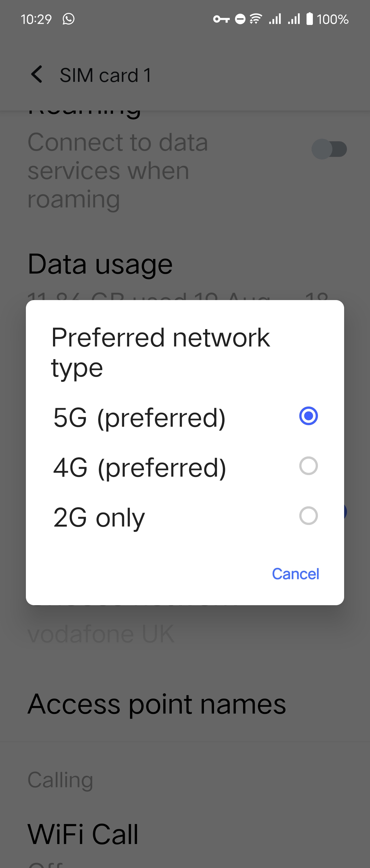Tap the back arrow beside SIM card 1
This screenshot has width=370, height=868.
pyautogui.click(x=36, y=74)
